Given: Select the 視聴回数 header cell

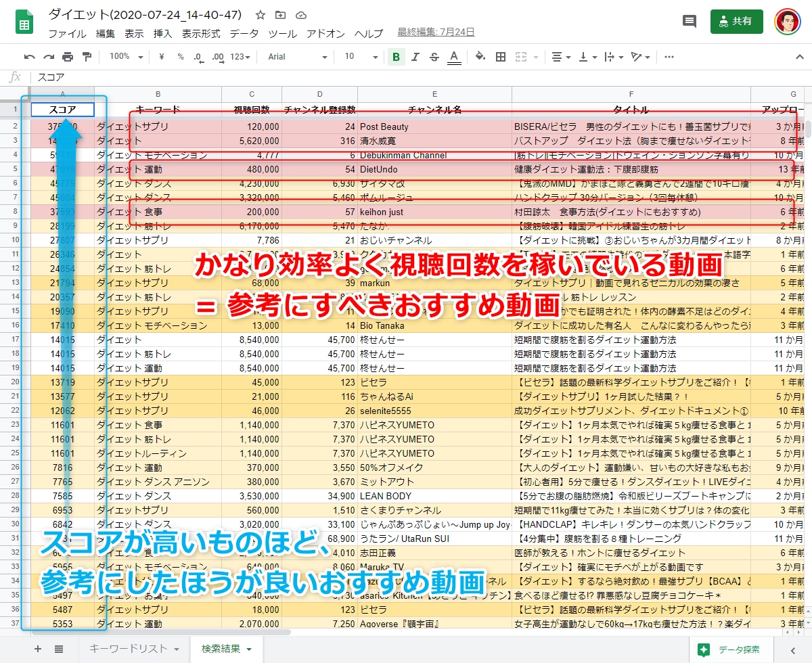Looking at the screenshot, I should pyautogui.click(x=252, y=110).
